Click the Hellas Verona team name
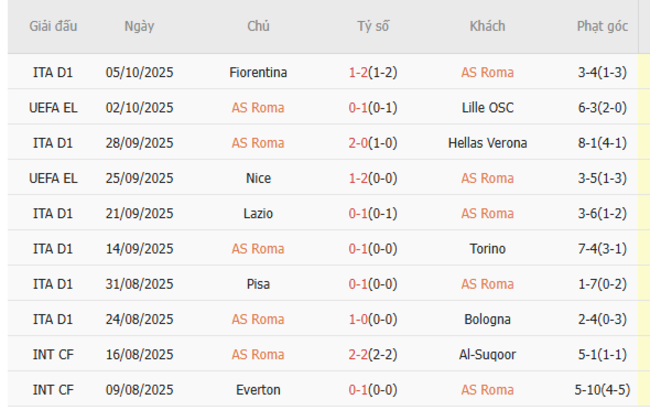650x410 pixels. (x=487, y=143)
